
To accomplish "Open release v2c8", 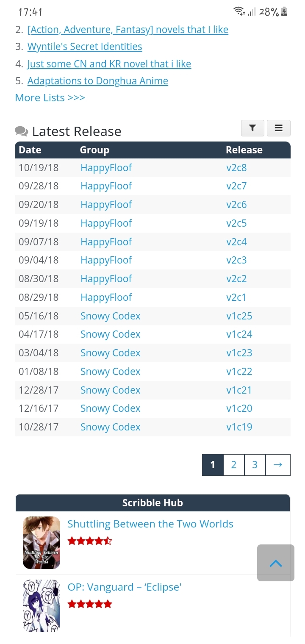I will [236, 168].
